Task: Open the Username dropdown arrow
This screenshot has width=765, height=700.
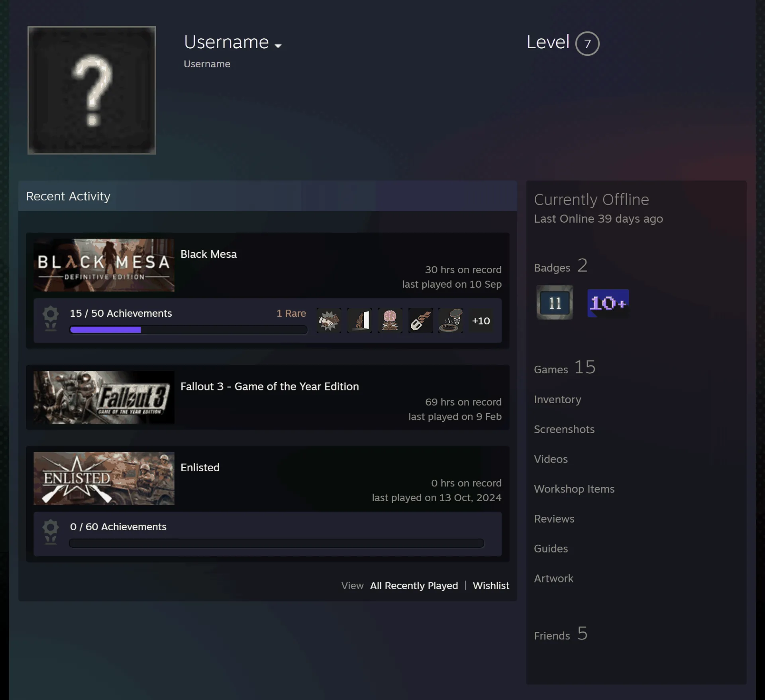Action: pyautogui.click(x=278, y=46)
